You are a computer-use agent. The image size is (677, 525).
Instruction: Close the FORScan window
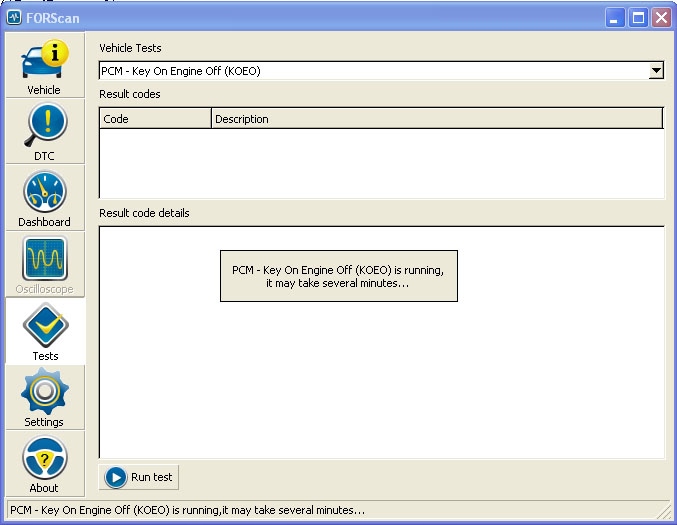point(660,17)
